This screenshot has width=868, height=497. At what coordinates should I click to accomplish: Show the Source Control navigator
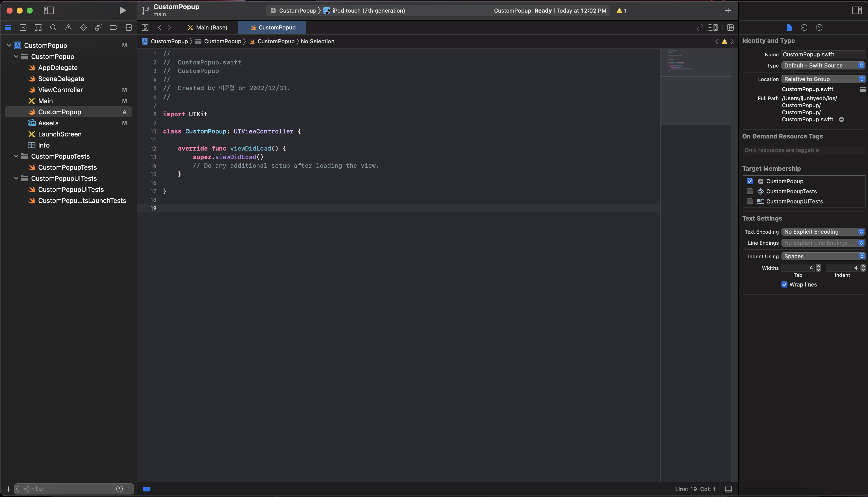point(23,27)
